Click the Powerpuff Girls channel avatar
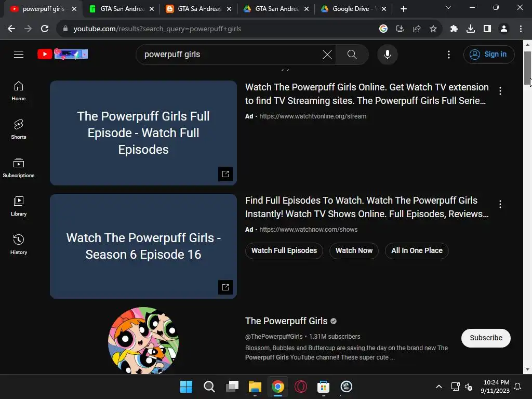The height and width of the screenshot is (399, 532). point(143,341)
